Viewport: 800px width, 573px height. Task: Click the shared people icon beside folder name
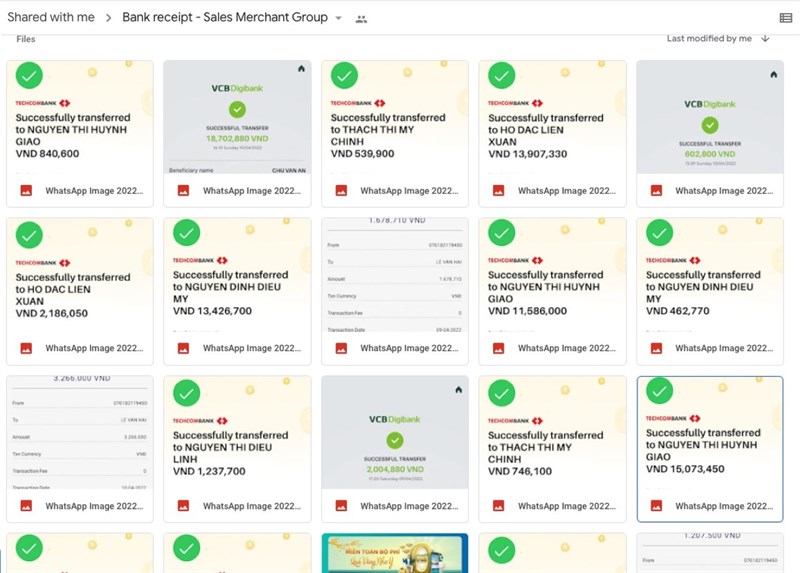click(x=361, y=19)
